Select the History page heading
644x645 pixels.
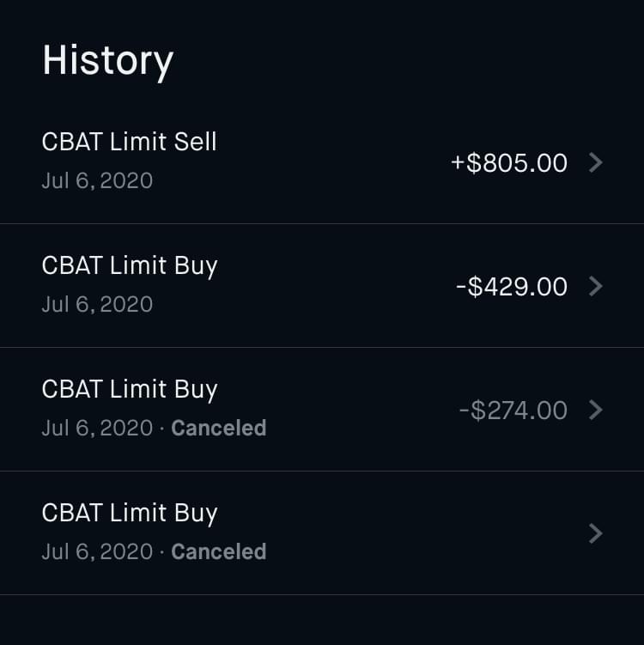tap(108, 61)
